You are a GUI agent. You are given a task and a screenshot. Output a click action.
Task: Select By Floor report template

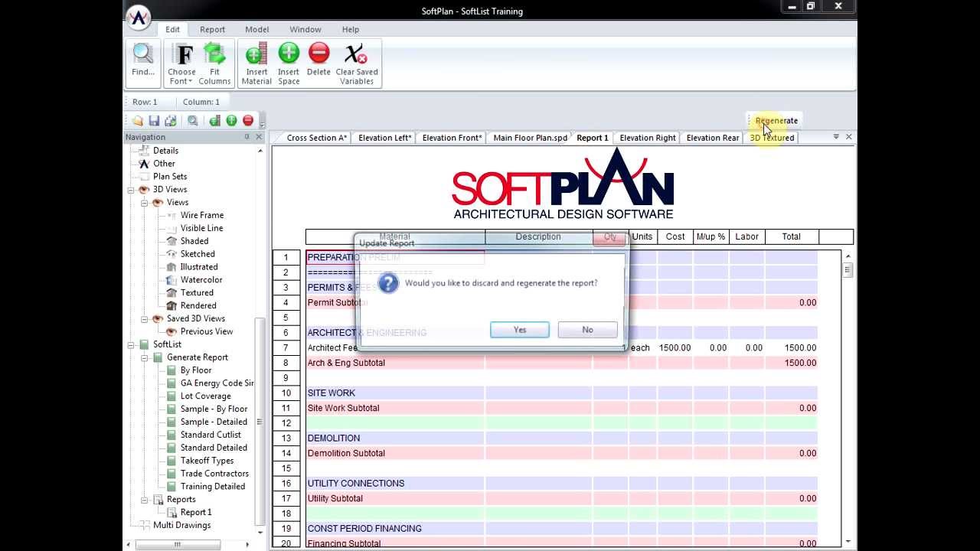196,370
